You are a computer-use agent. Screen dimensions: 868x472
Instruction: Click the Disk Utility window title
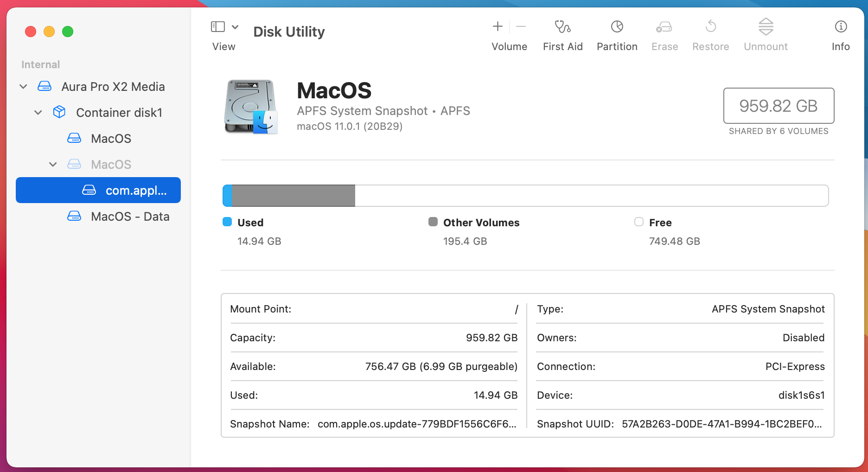[x=289, y=32]
